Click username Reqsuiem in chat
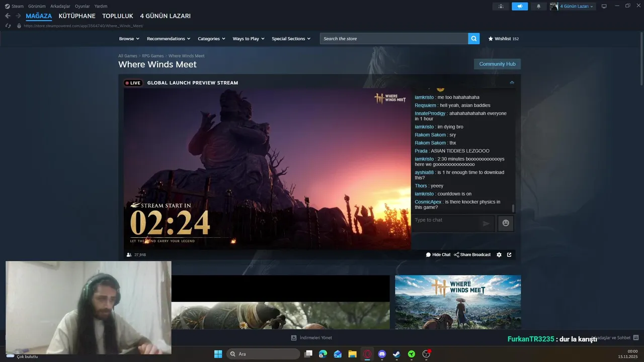The image size is (644, 362). (x=426, y=106)
